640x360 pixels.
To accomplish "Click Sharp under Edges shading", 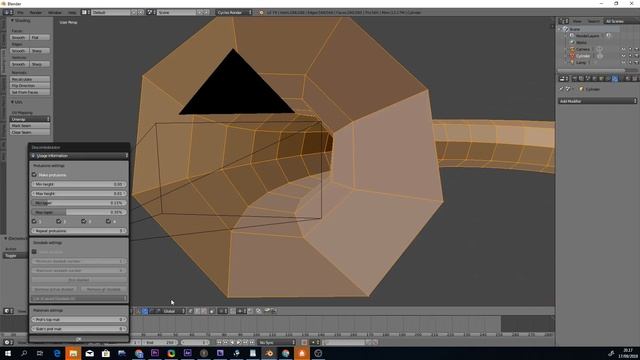I will pos(39,51).
